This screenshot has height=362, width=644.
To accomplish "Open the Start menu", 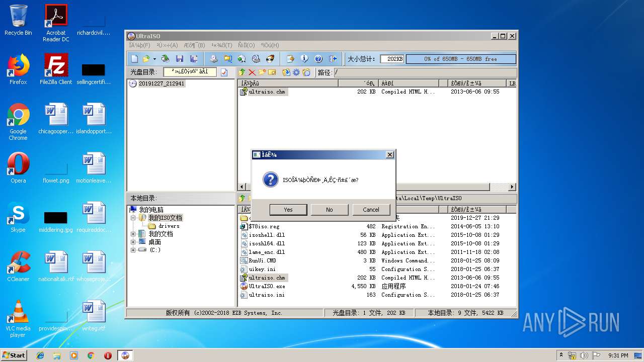I will [x=14, y=355].
